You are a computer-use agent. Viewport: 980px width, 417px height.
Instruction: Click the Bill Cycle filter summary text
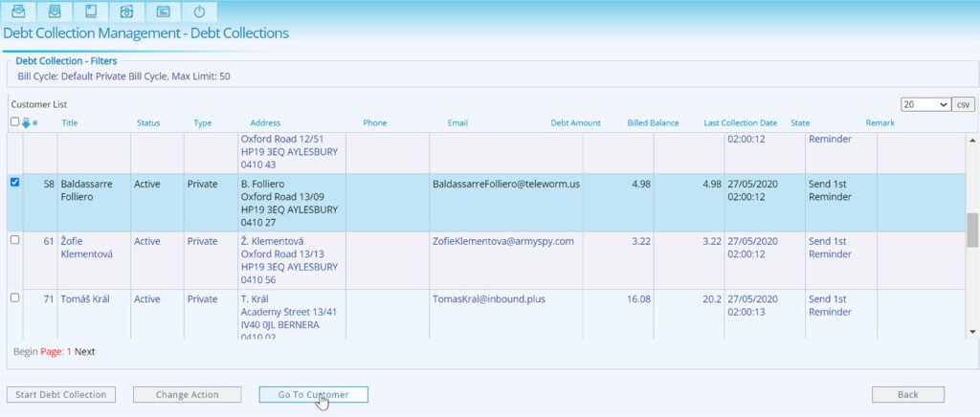(x=123, y=77)
